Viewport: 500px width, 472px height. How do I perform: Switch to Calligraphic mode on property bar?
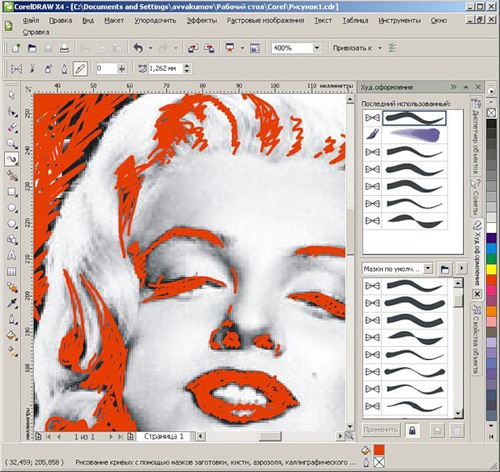pos(64,69)
